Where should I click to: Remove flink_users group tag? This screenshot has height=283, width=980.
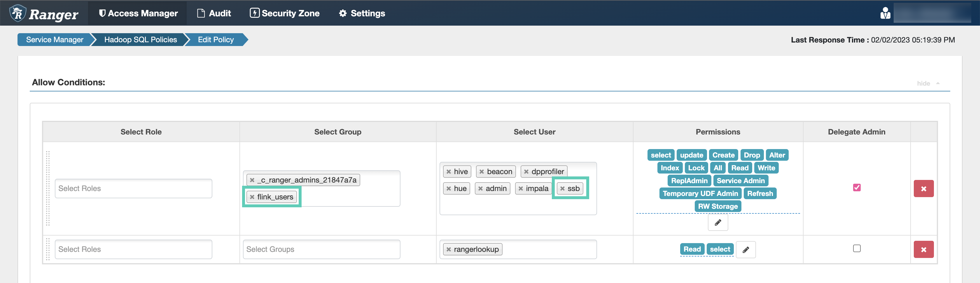252,197
